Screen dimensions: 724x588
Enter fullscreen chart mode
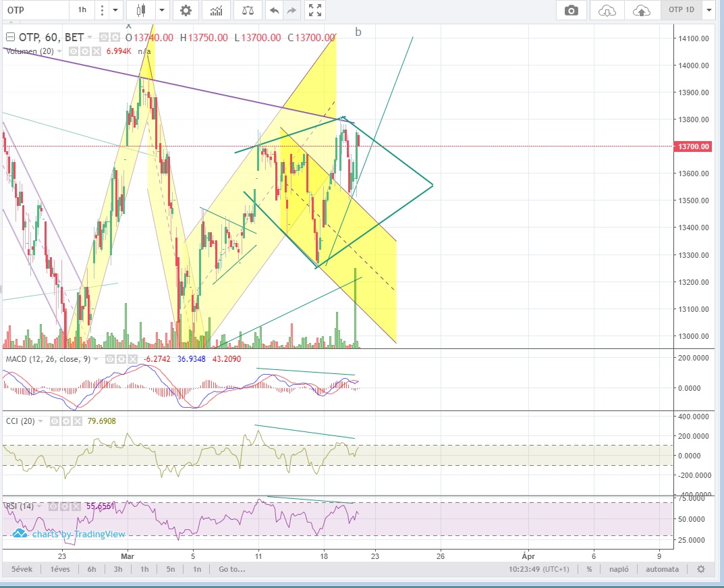[x=314, y=10]
